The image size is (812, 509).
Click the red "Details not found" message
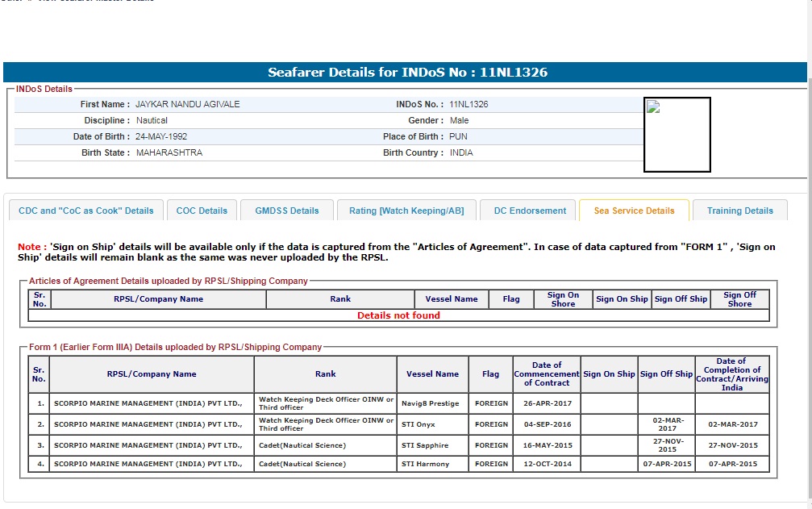(x=398, y=315)
